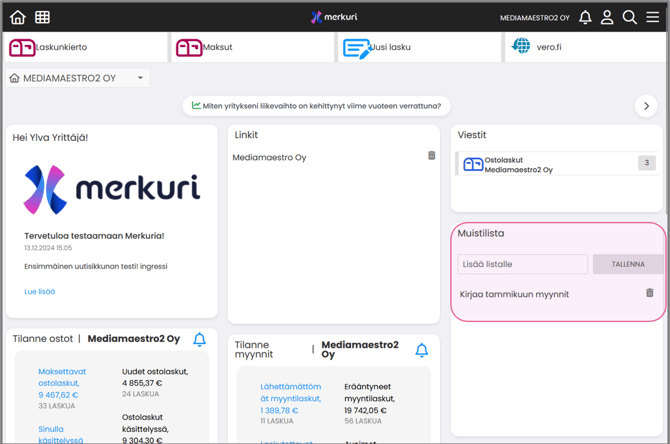Open the Laskunkierto shortcut tab

(x=84, y=47)
